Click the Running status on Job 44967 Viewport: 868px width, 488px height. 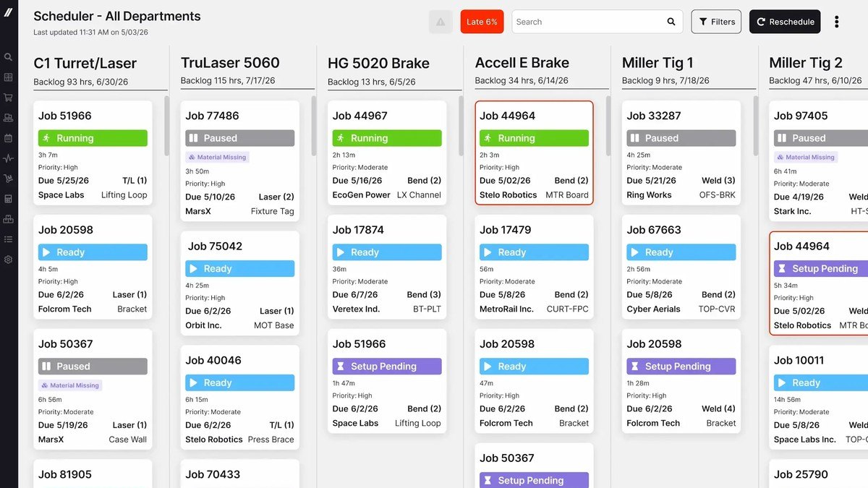point(387,138)
